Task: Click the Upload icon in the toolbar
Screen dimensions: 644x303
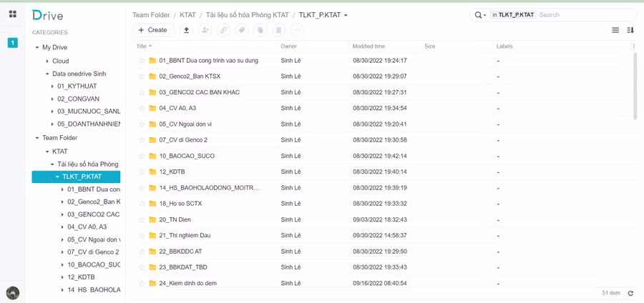Action: click(x=186, y=30)
